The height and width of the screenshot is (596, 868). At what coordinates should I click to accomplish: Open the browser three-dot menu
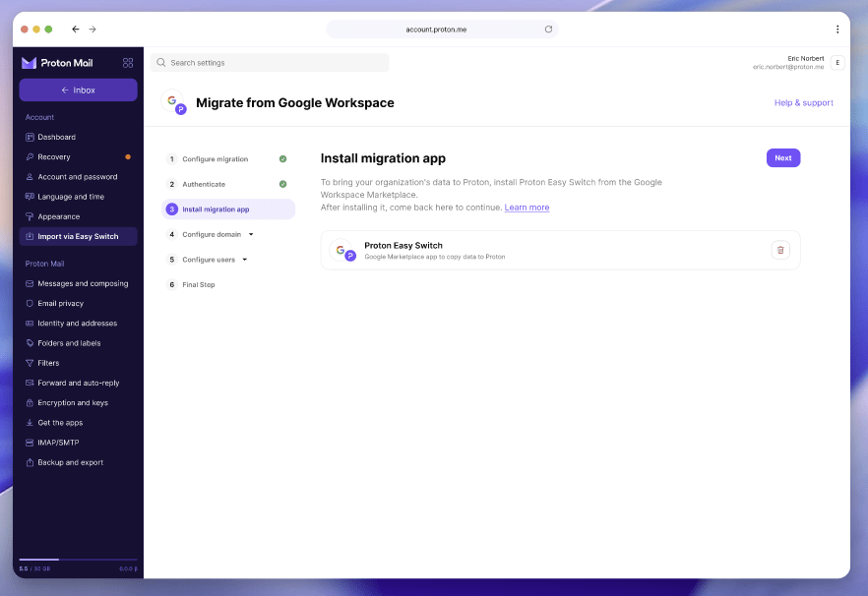coord(837,30)
